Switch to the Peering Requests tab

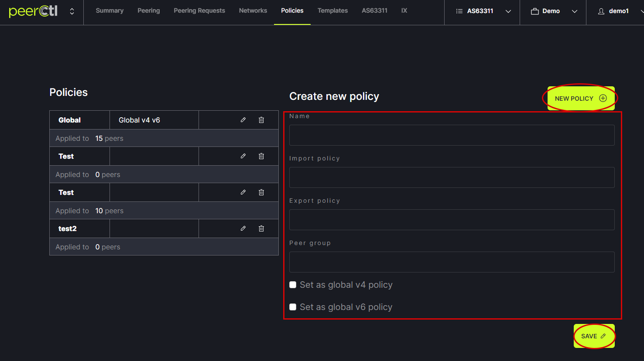(199, 10)
